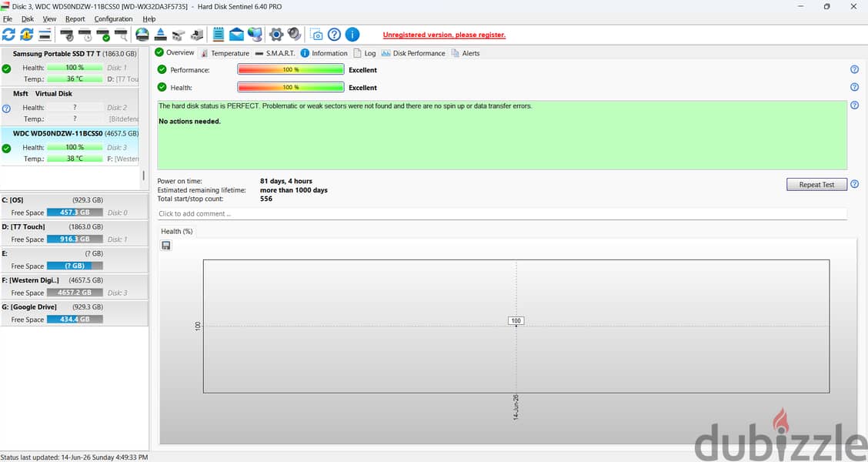
Task: Click the Health 100 % gradient bar in Overview
Action: (291, 87)
